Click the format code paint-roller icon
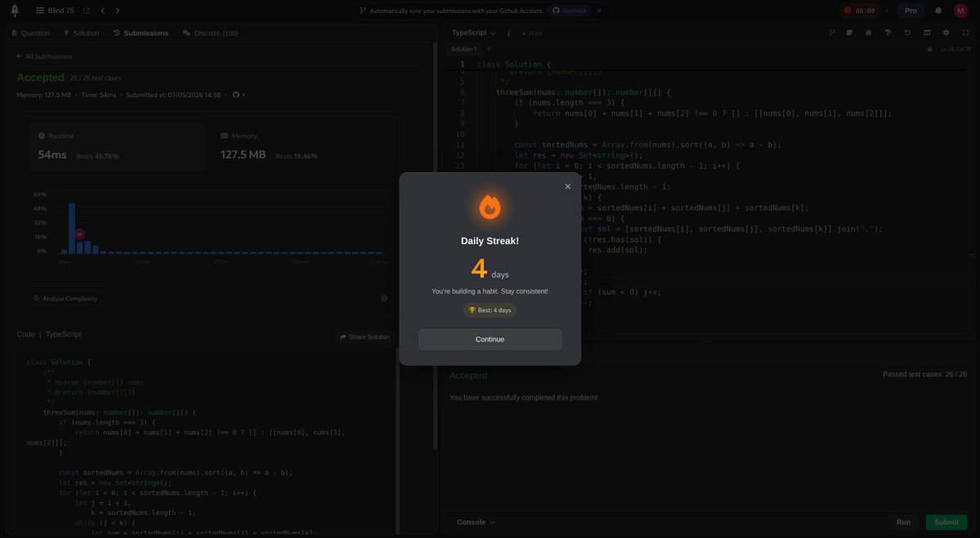Image resolution: width=980 pixels, height=538 pixels. point(888,33)
